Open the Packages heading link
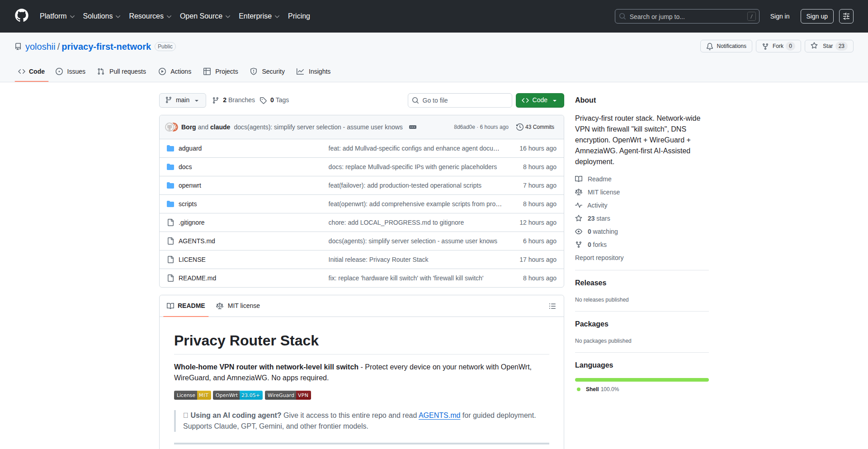The width and height of the screenshot is (868, 449). tap(591, 324)
